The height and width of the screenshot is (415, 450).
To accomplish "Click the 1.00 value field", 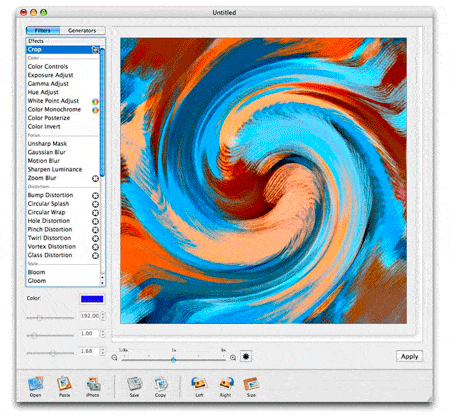I will (90, 333).
